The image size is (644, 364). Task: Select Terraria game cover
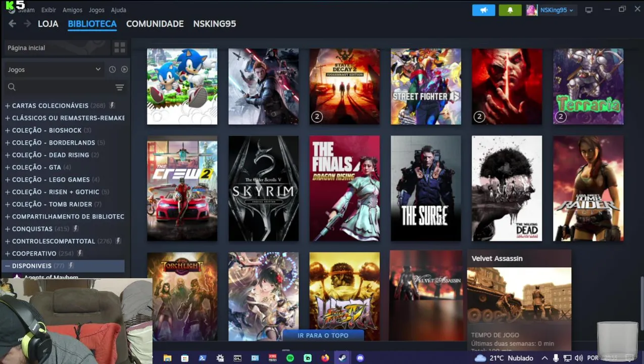(588, 86)
